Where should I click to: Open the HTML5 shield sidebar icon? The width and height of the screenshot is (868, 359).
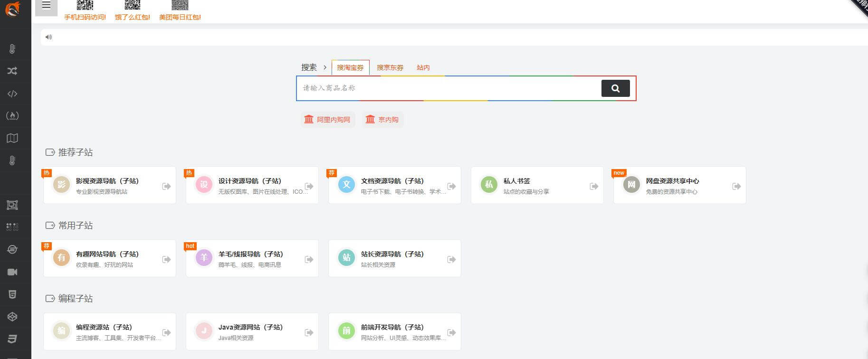tap(12, 294)
